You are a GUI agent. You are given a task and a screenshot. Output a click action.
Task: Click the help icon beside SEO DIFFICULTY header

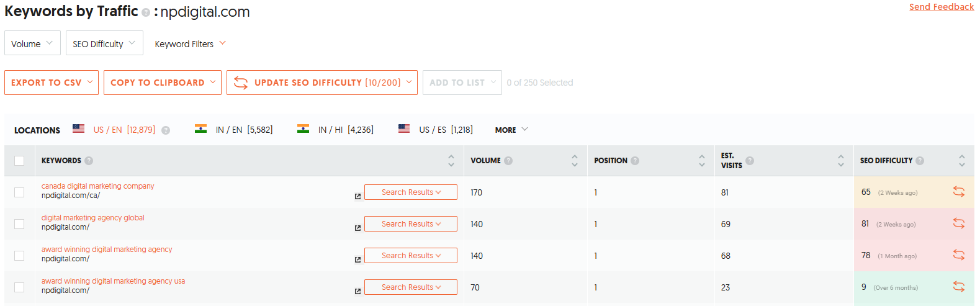pos(920,161)
